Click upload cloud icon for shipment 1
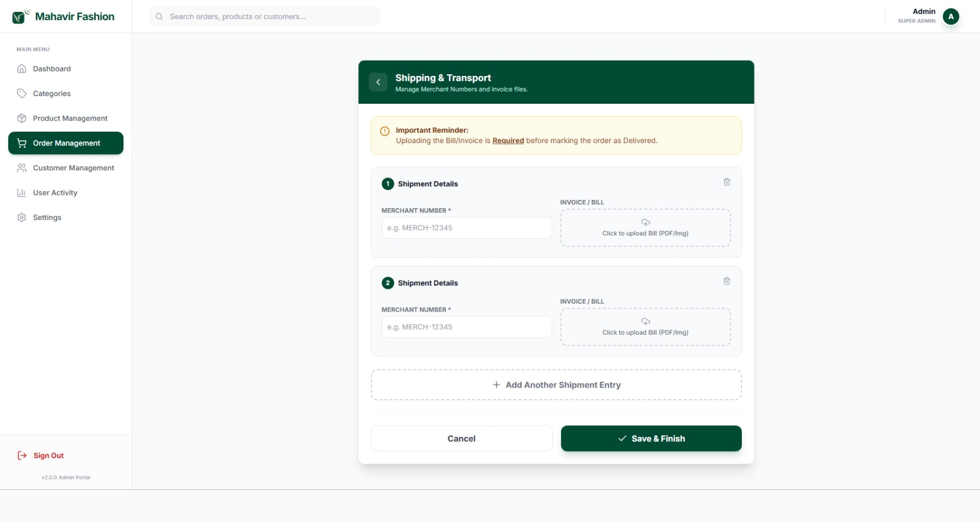Image resolution: width=980 pixels, height=522 pixels. [x=645, y=223]
